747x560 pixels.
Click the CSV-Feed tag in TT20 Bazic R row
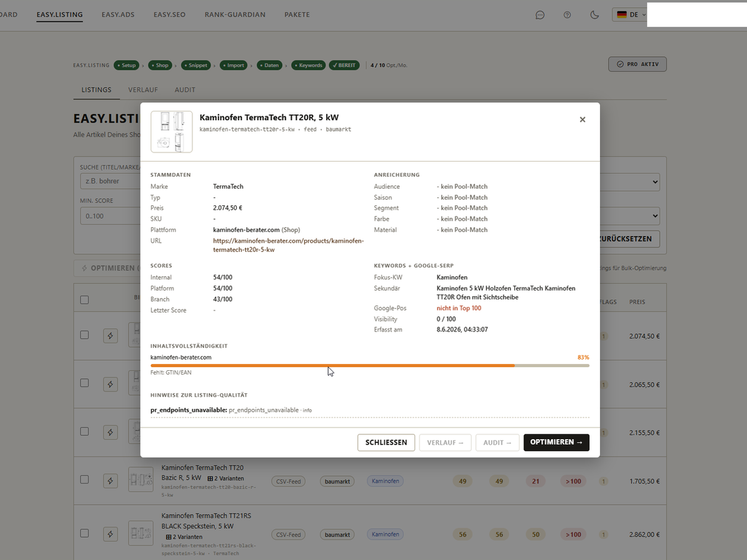(288, 481)
